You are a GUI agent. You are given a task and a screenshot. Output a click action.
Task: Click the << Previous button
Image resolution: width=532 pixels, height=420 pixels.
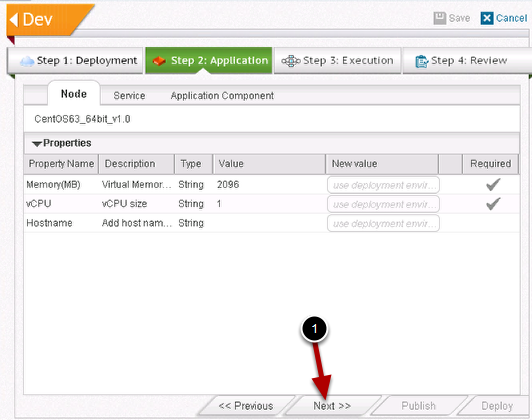(246, 406)
